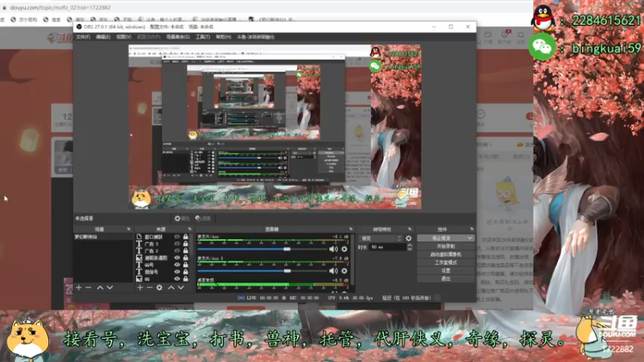The image size is (644, 362).
Task: Toggle visibility of bottom QQ image source
Action: pos(177,278)
